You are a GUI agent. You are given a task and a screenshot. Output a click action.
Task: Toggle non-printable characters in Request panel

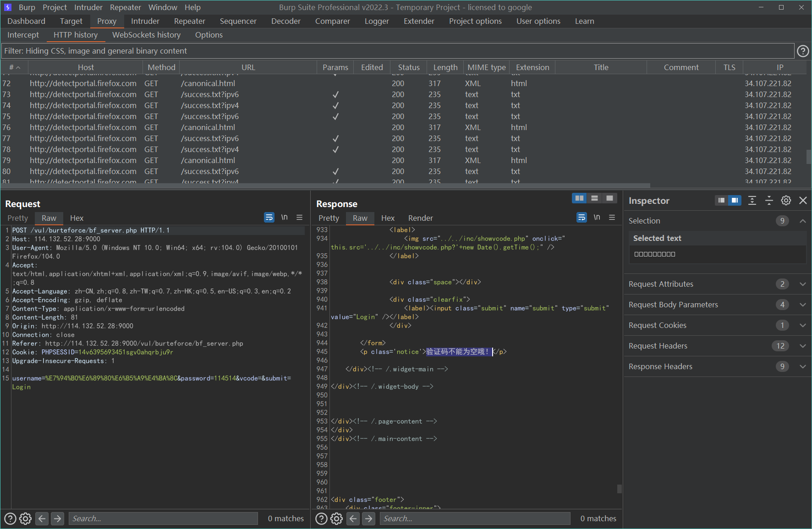point(285,218)
